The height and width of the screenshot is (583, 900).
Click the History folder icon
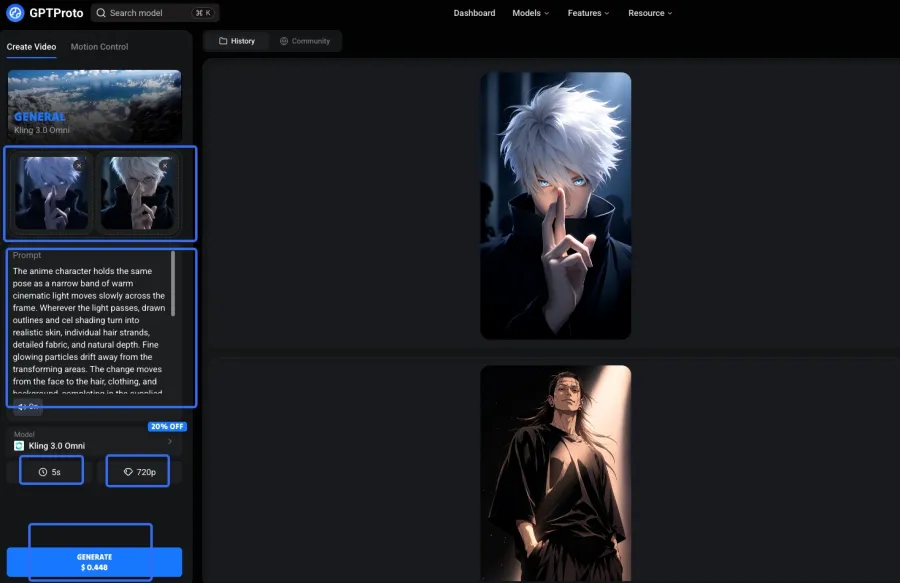[x=223, y=41]
